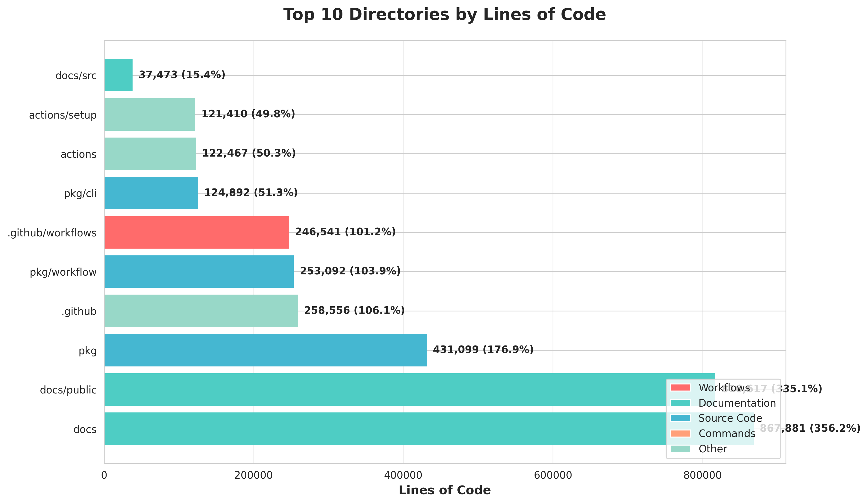Click the 258,556 (106.1%) value label
The height and width of the screenshot is (504, 868).
(354, 311)
